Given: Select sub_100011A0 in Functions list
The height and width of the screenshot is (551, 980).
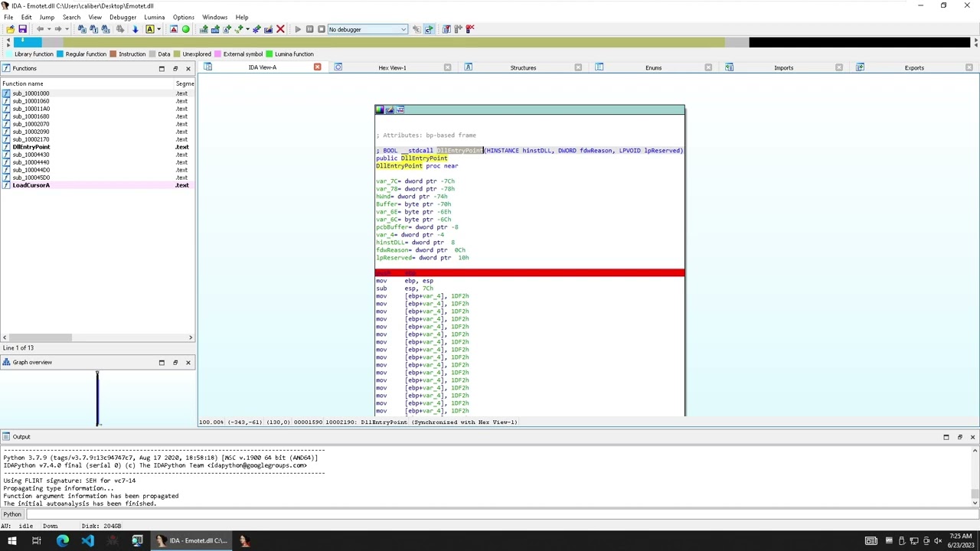Looking at the screenshot, I should point(97,109).
